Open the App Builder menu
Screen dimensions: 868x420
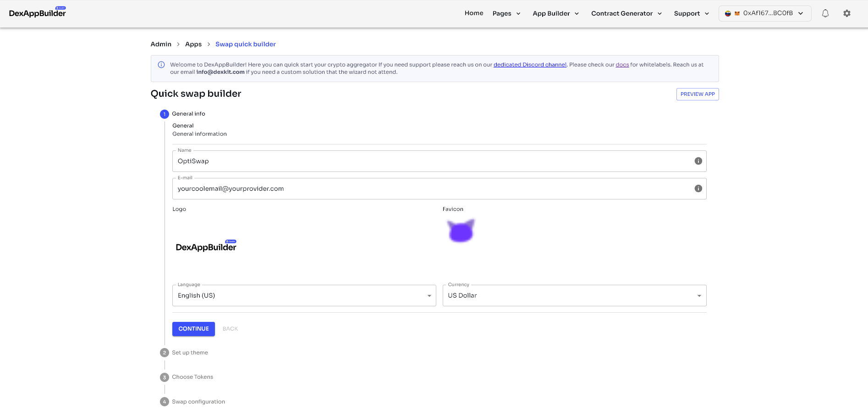[555, 13]
